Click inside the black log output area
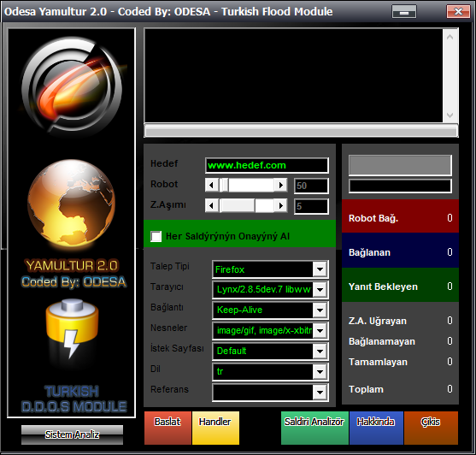 (x=294, y=75)
